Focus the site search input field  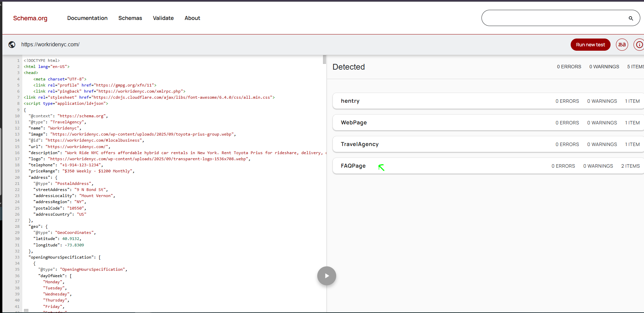tap(554, 18)
